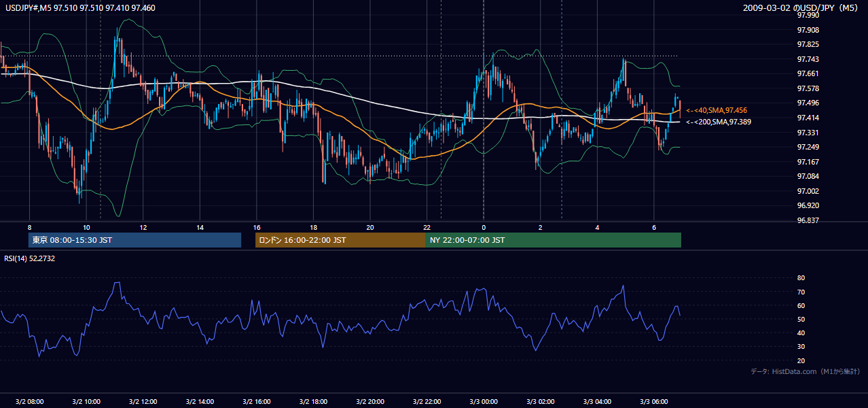Click hour 2 tick under the price chart
Image resolution: width=868 pixels, height=408 pixels.
click(540, 227)
